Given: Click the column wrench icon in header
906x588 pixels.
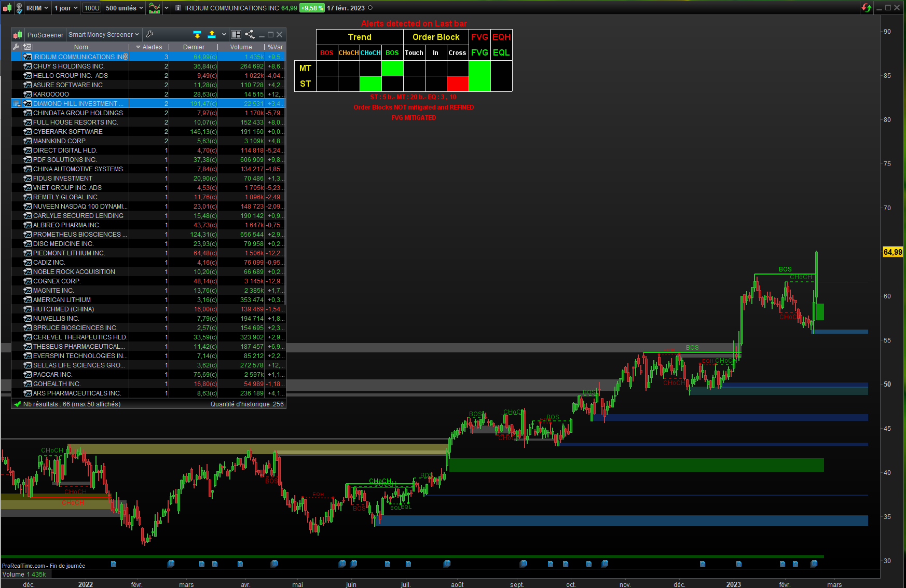Looking at the screenshot, I should (x=16, y=47).
